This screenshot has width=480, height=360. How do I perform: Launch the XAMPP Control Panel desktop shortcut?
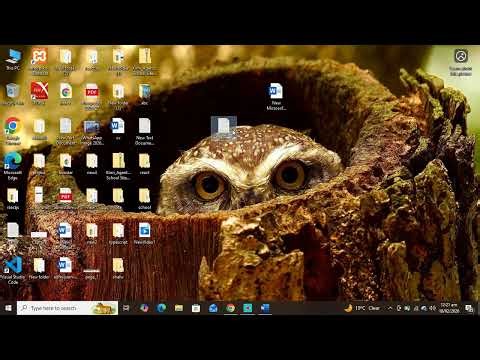39,61
